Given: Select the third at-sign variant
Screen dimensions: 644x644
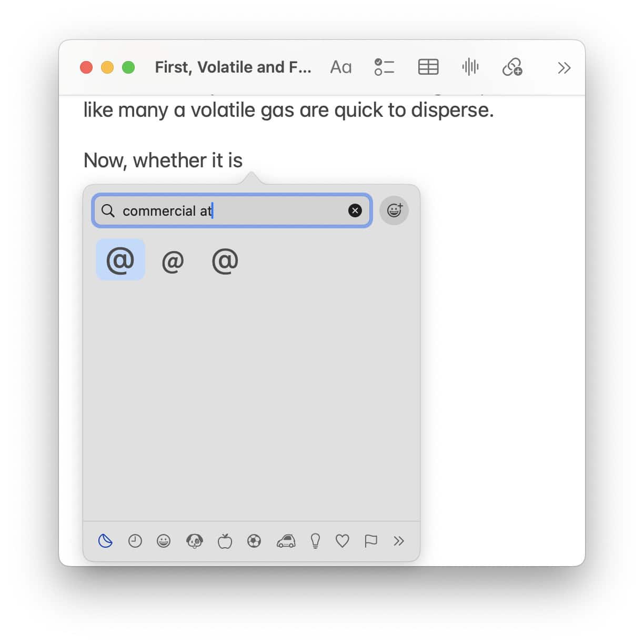Looking at the screenshot, I should coord(225,260).
